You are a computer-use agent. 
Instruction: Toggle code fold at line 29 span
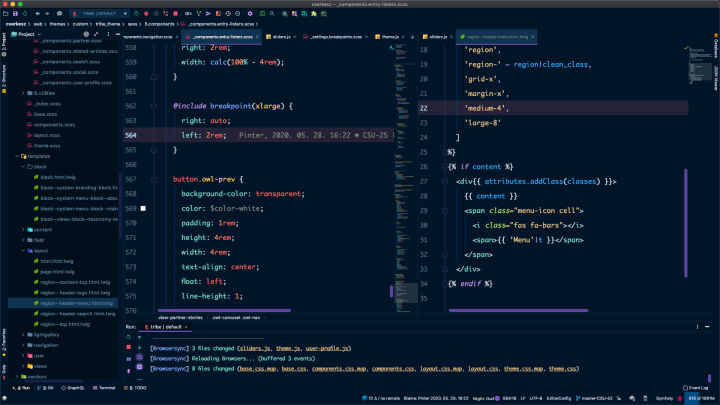tap(444, 211)
